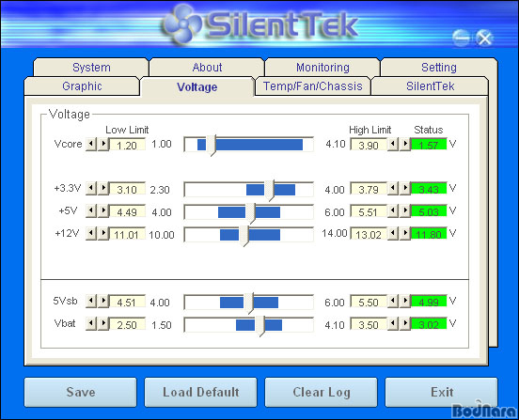Increase +5V low limit with right arrow
519x420 pixels.
coord(103,211)
